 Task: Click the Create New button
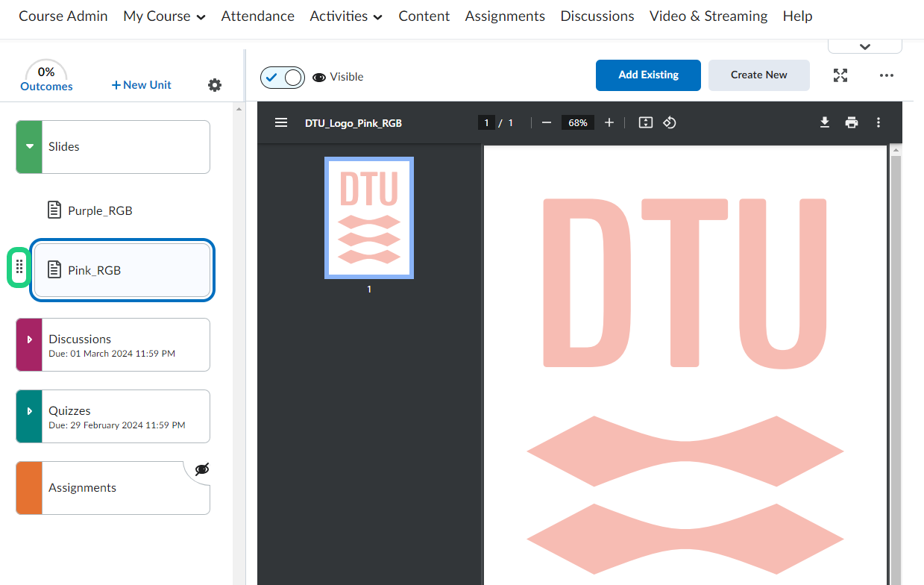pos(758,75)
